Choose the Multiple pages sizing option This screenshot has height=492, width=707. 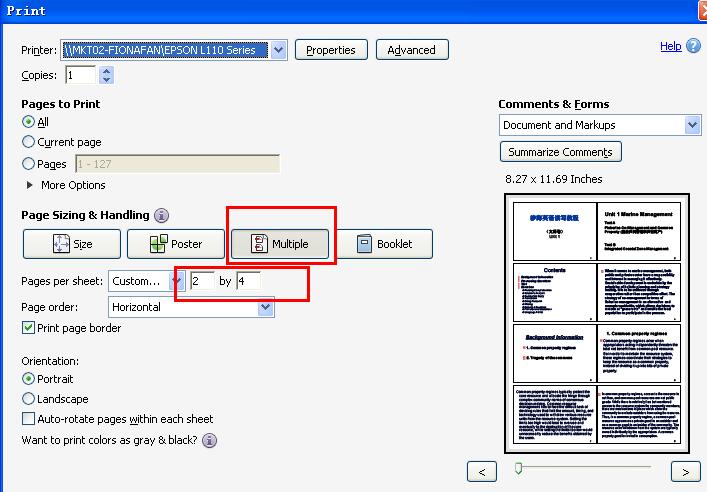click(280, 244)
